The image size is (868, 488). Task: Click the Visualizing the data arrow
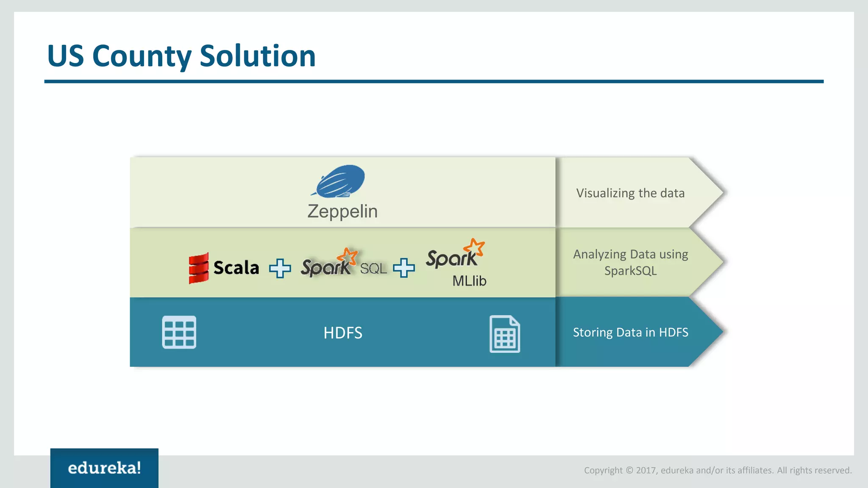click(630, 193)
